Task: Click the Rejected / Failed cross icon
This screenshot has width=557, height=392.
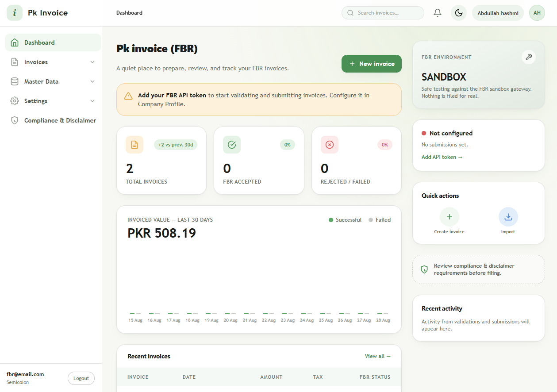Action: coord(330,145)
